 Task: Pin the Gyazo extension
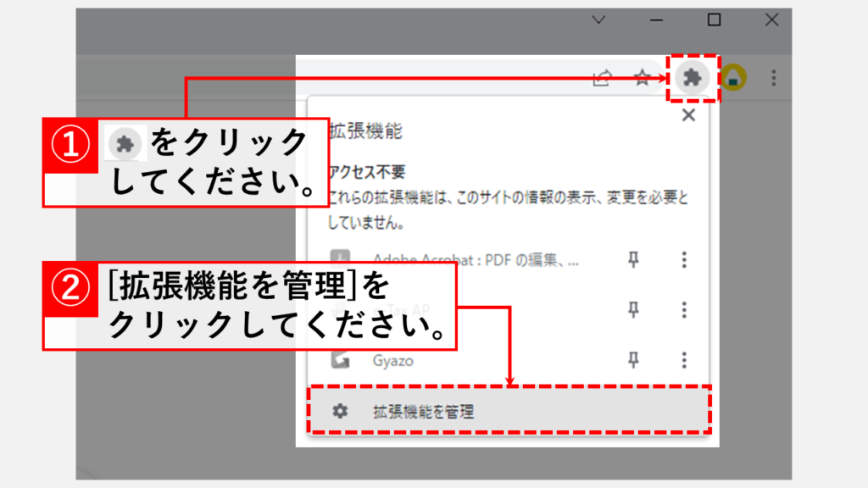pyautogui.click(x=633, y=360)
